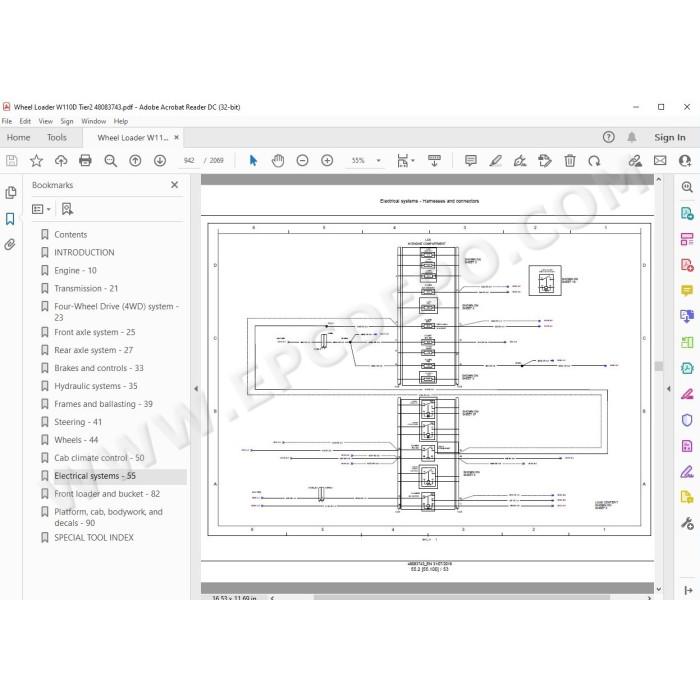Open Protect shield tool

(x=687, y=420)
